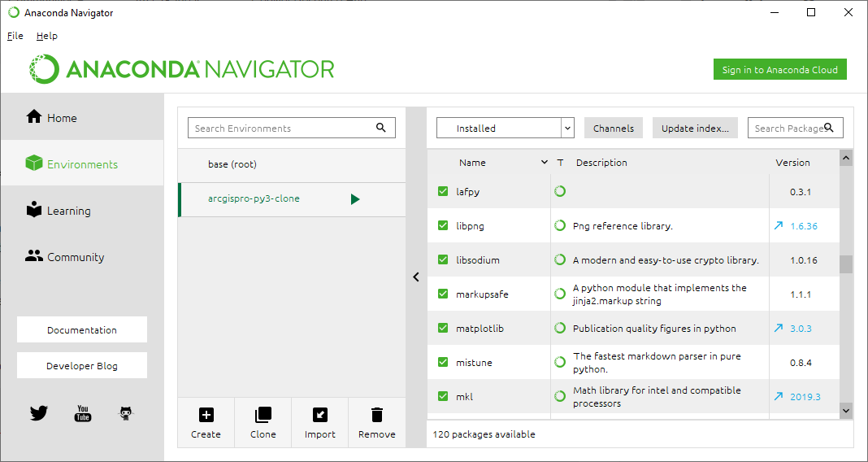868x462 pixels.
Task: Click the type icon in matplotlib row
Action: (560, 328)
